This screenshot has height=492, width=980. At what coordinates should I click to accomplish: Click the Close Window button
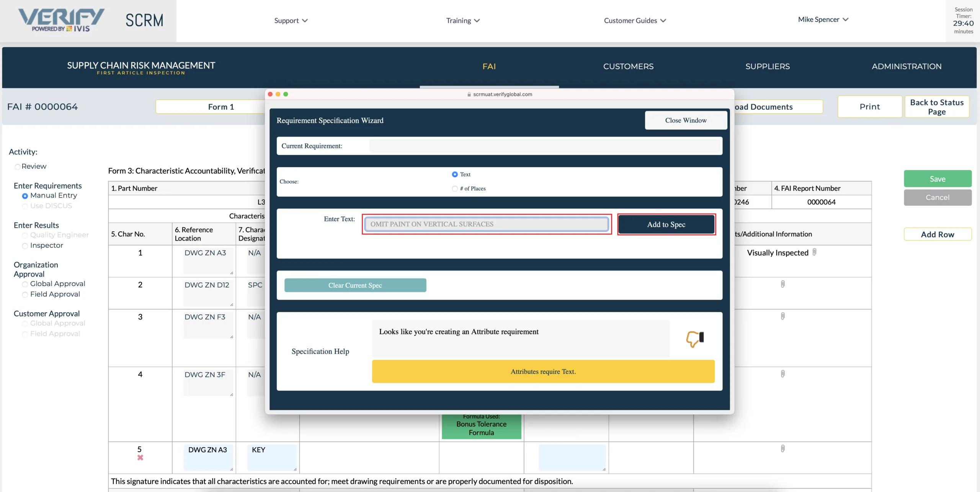(x=686, y=121)
